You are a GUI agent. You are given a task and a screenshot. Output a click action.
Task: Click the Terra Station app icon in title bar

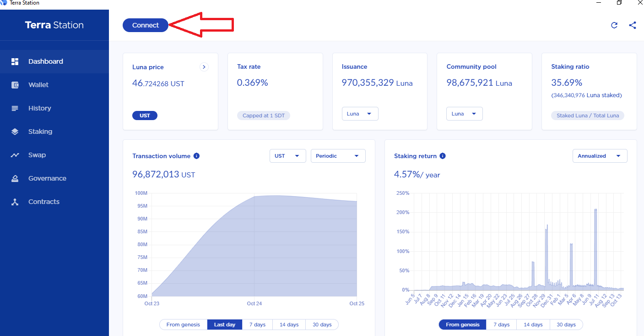click(4, 3)
